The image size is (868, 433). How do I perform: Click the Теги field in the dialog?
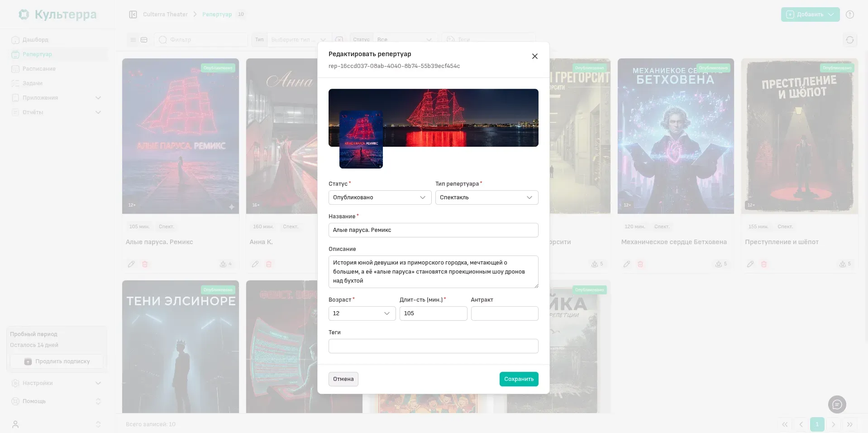point(433,346)
